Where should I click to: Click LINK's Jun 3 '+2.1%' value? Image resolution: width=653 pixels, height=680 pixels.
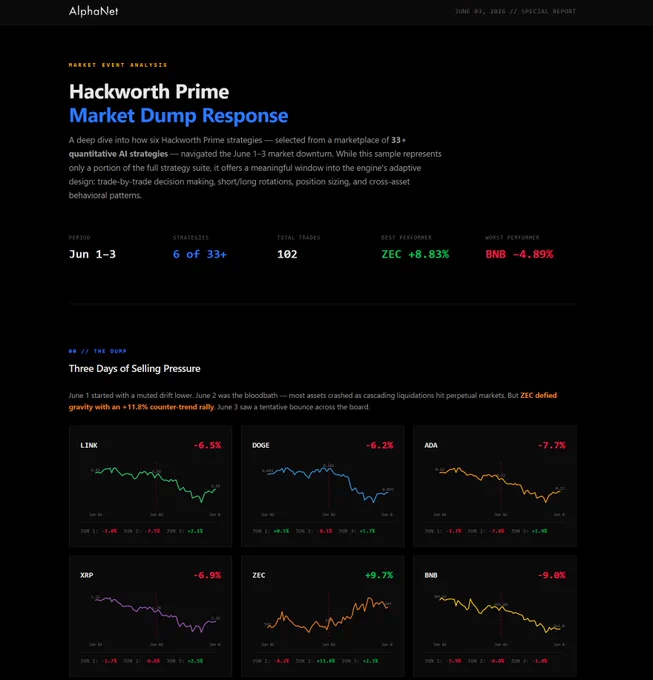195,531
